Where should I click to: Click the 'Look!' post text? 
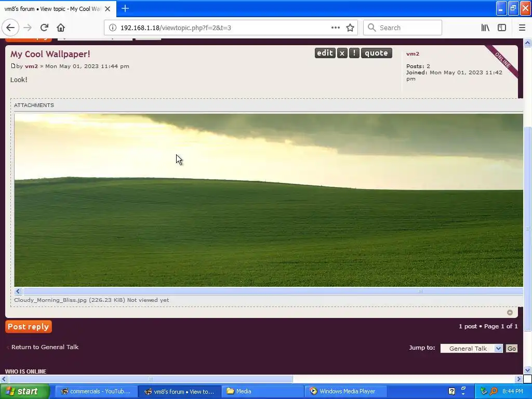(x=19, y=79)
